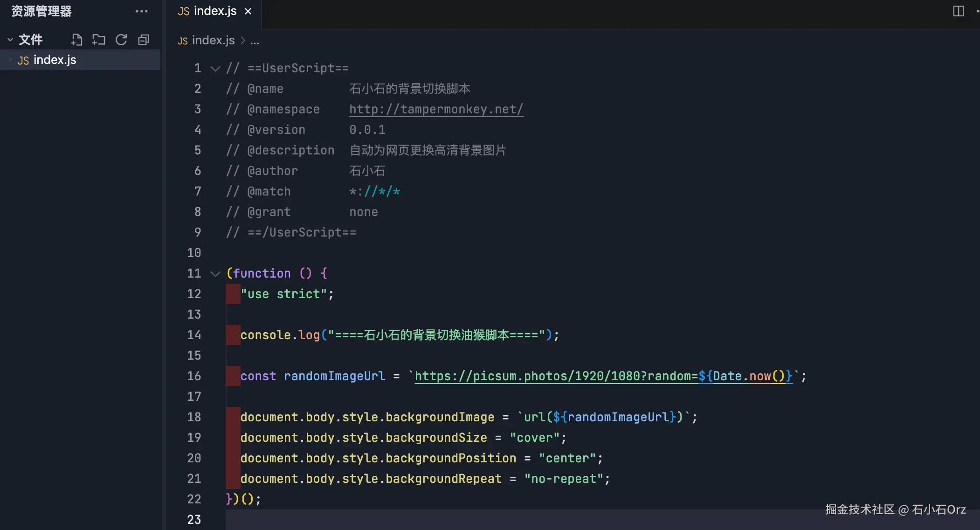Close the index.js editor tab
Screen dimensions: 980x530
[248, 11]
